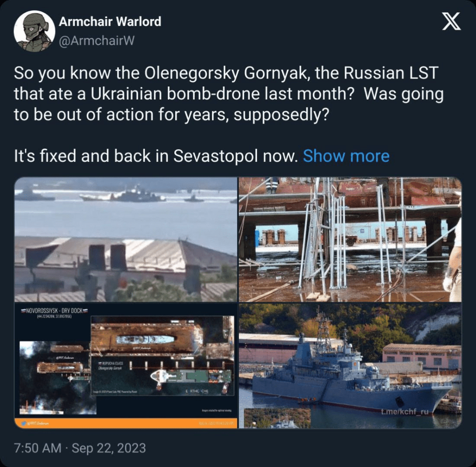
Task: Open the distant ships in harbor photo
Action: [x=126, y=239]
